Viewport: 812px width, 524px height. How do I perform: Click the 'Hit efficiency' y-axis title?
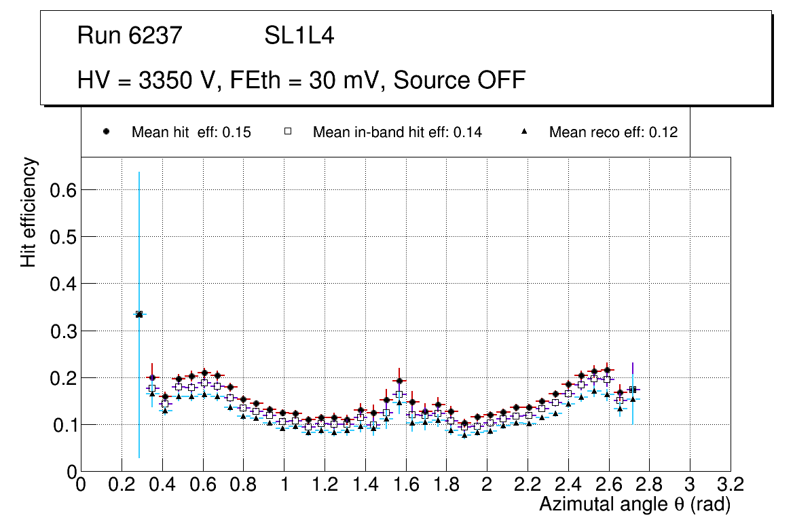click(29, 212)
